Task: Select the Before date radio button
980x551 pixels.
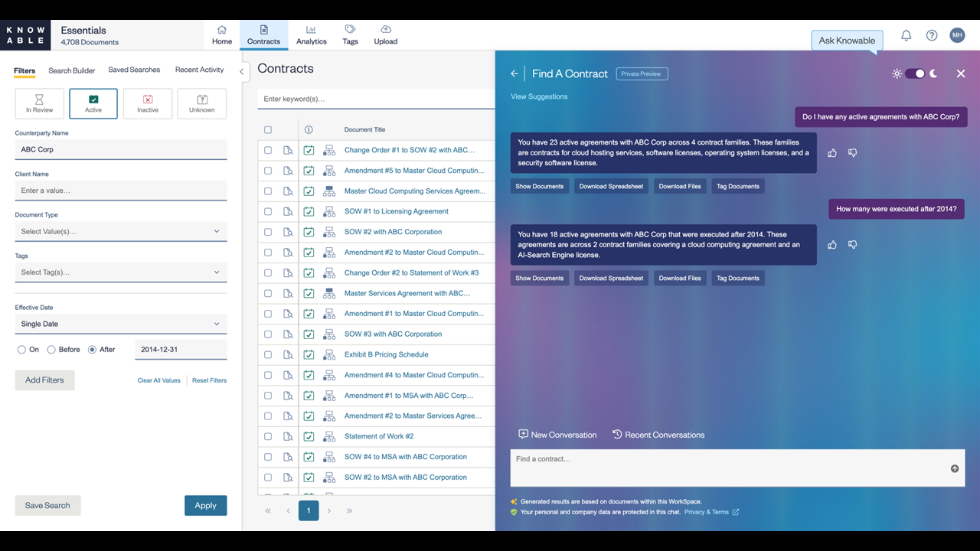Action: point(51,350)
